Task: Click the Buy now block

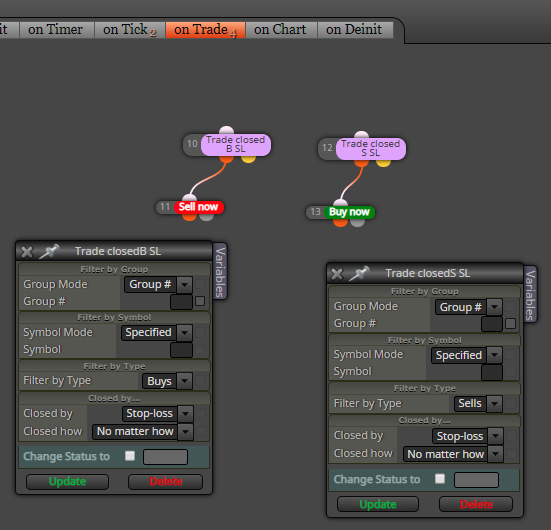Action: pos(349,212)
